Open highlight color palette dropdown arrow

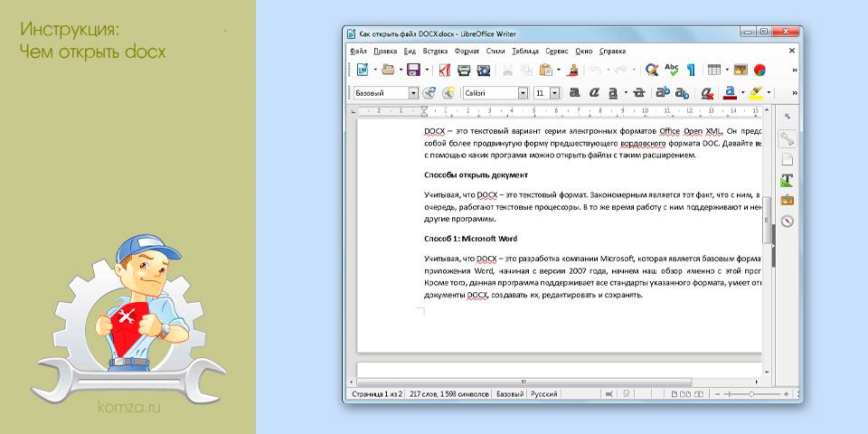(769, 93)
